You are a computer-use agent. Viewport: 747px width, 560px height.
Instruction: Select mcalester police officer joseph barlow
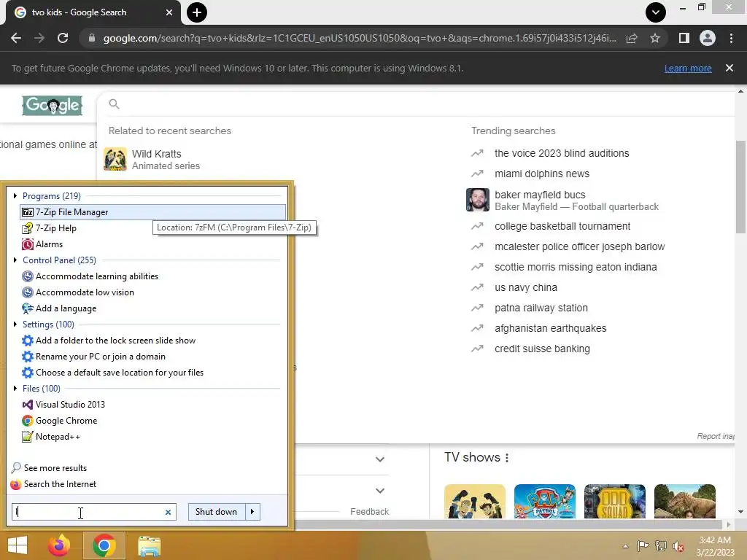pos(579,246)
